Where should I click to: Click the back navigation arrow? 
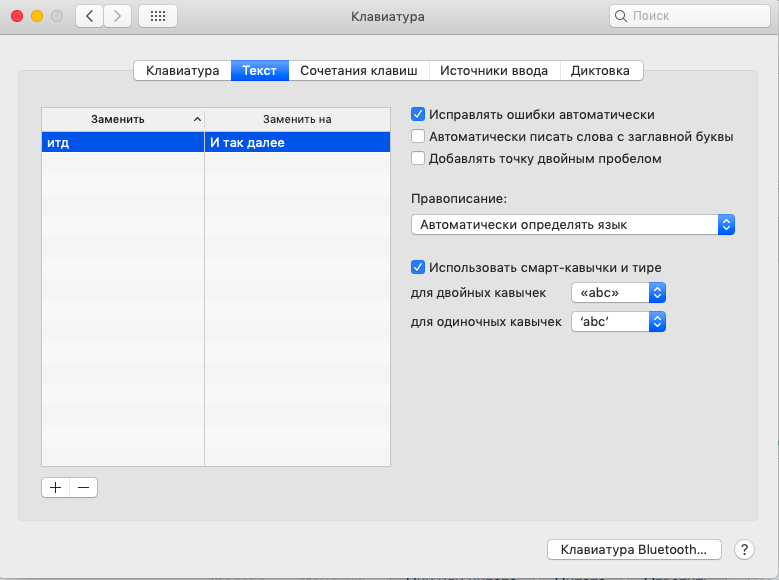[x=90, y=16]
